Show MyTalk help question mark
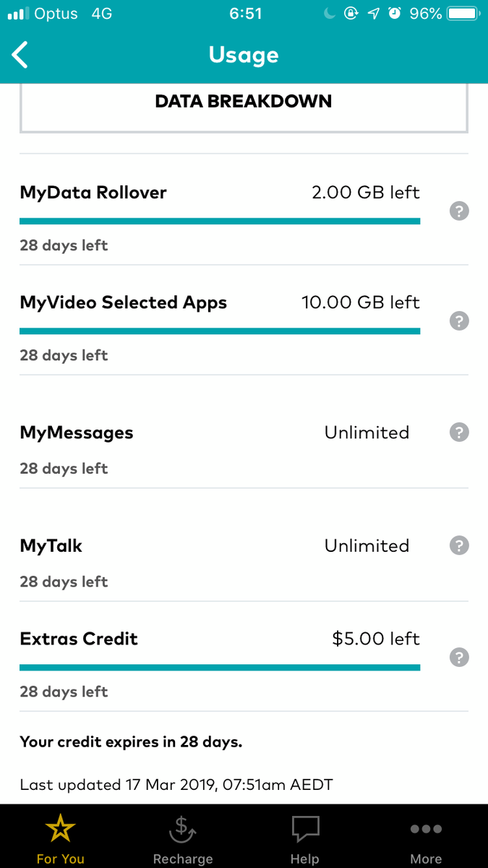 coord(459,545)
